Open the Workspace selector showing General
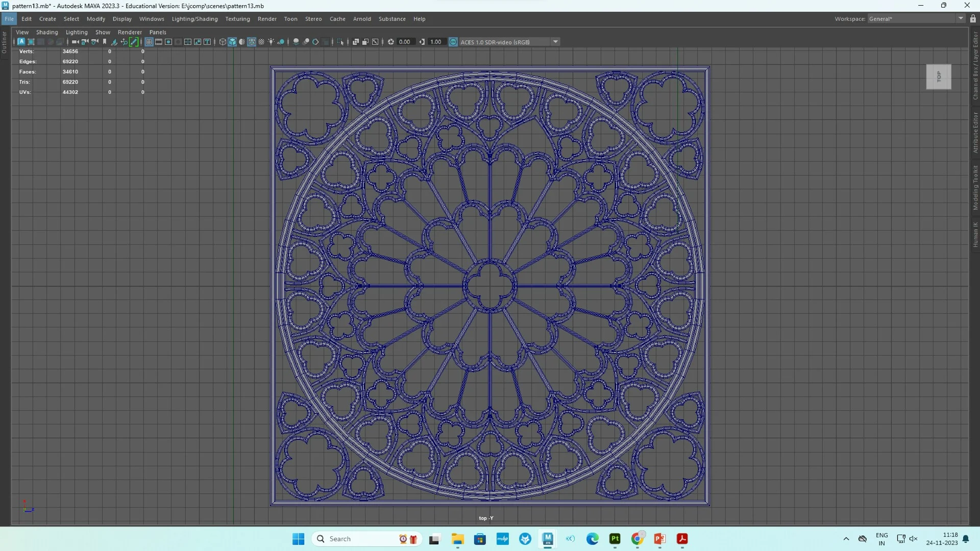980x551 pixels. (x=914, y=18)
